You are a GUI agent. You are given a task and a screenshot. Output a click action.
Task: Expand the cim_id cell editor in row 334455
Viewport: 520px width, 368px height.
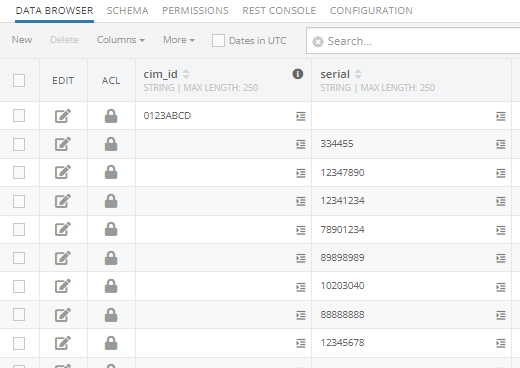[x=301, y=144]
